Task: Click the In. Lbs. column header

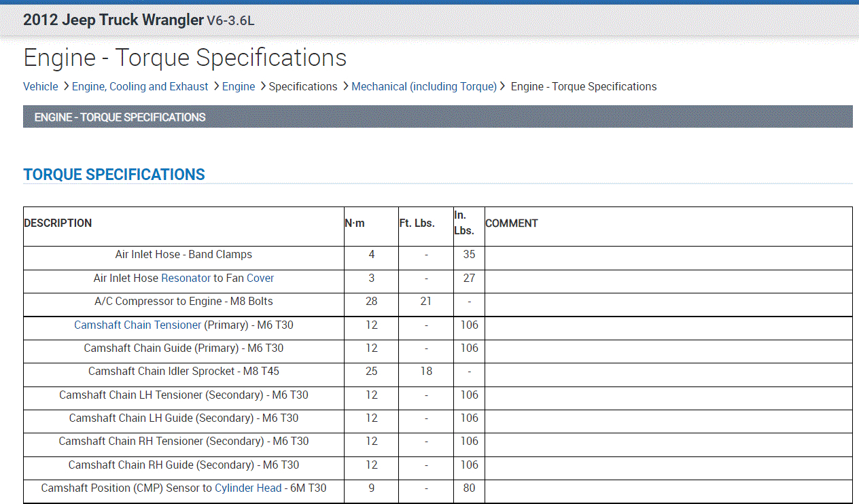Action: tap(465, 223)
